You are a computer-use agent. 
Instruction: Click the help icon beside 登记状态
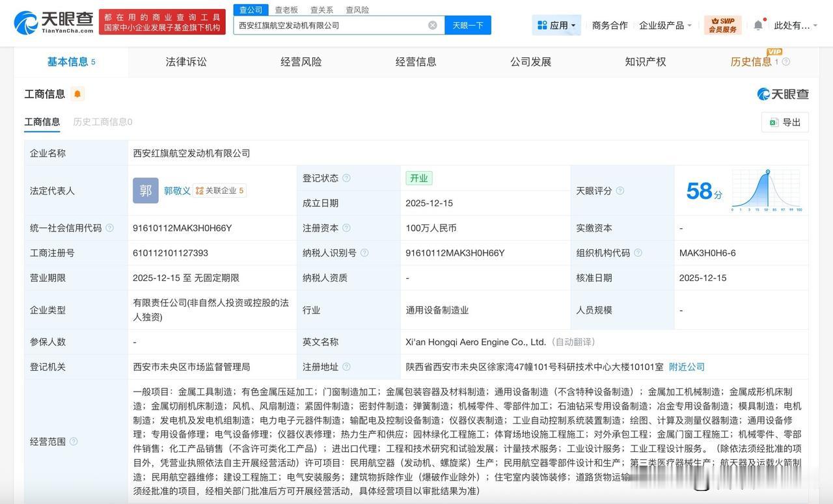click(348, 178)
